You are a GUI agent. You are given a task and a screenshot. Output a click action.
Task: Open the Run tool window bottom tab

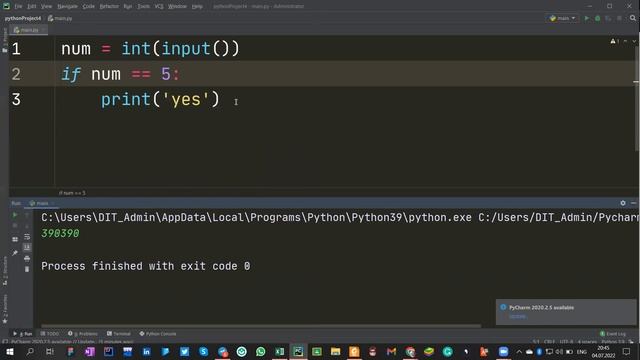point(23,334)
